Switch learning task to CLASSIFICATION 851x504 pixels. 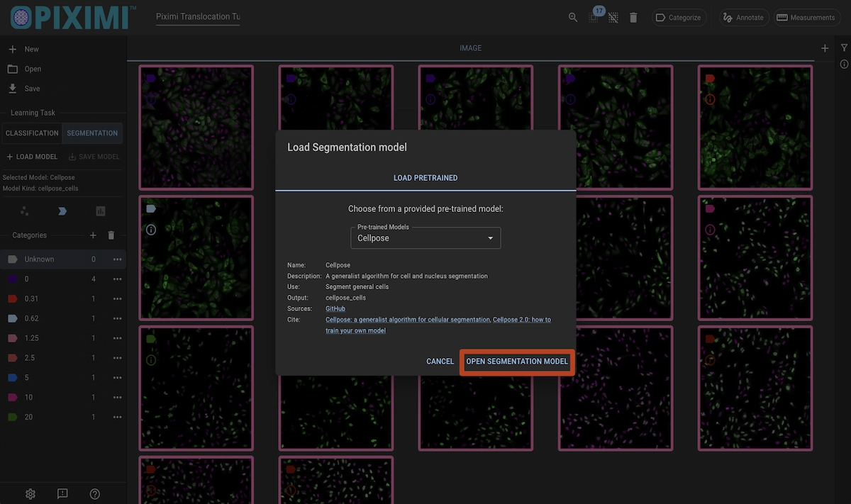[32, 133]
